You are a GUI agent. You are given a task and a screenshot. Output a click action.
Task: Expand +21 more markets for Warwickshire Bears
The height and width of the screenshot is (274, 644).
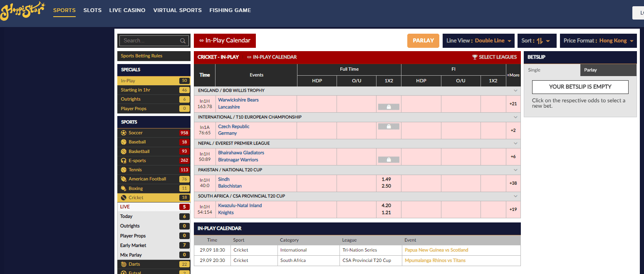[513, 104]
